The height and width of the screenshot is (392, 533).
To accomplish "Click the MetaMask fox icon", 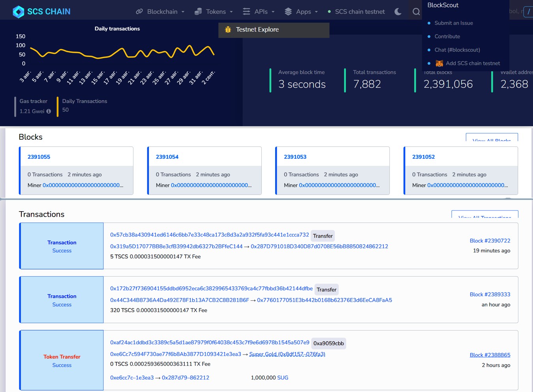I will (x=439, y=63).
